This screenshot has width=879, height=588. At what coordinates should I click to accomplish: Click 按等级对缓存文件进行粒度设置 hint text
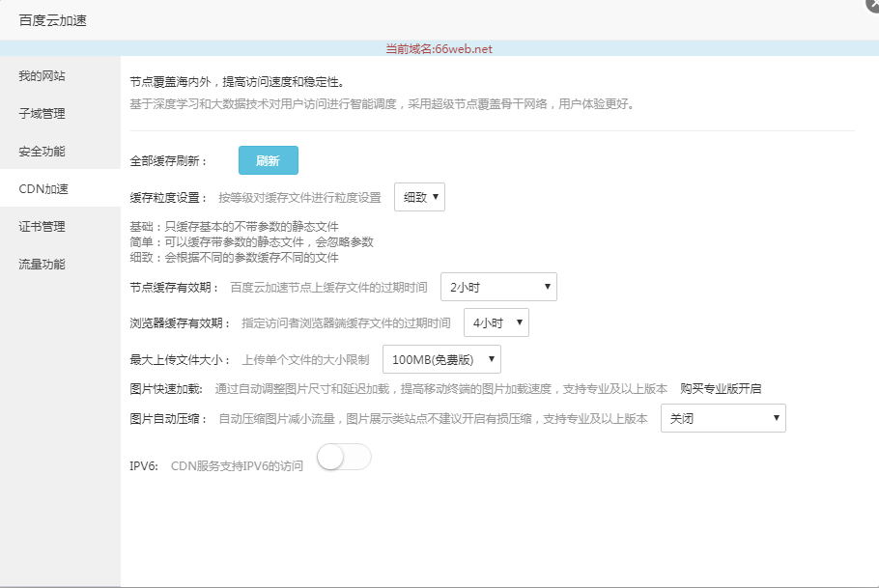[299, 198]
